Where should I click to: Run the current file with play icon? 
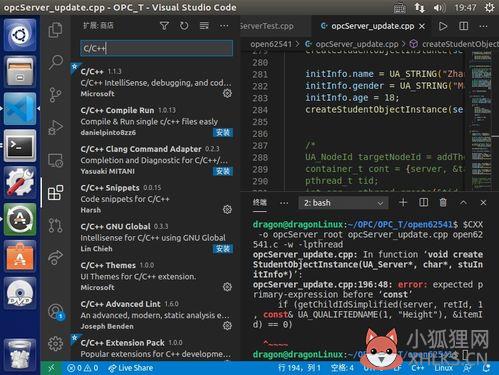[443, 26]
